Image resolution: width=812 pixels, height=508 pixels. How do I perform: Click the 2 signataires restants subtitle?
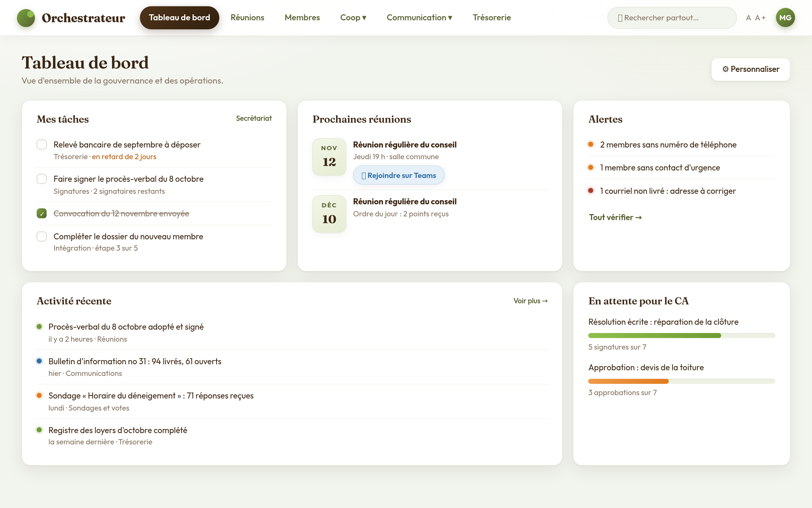129,192
